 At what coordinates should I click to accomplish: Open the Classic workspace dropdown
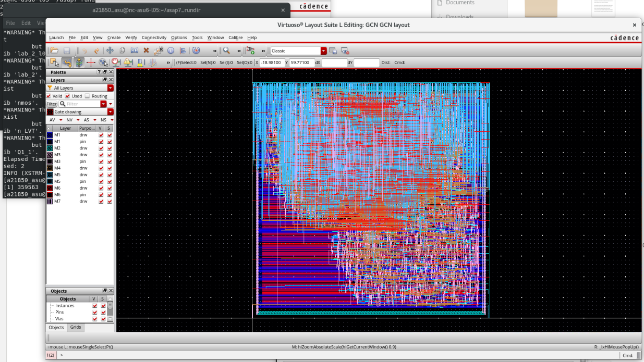[323, 51]
